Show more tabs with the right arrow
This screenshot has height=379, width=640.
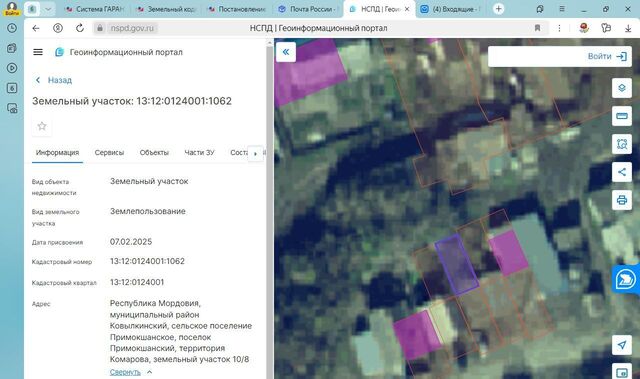coord(256,154)
